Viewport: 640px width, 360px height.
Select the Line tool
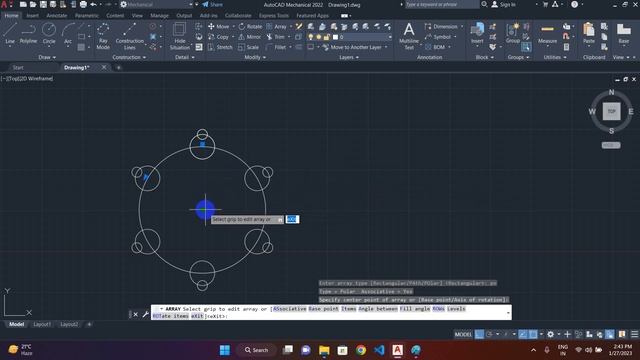click(x=10, y=33)
